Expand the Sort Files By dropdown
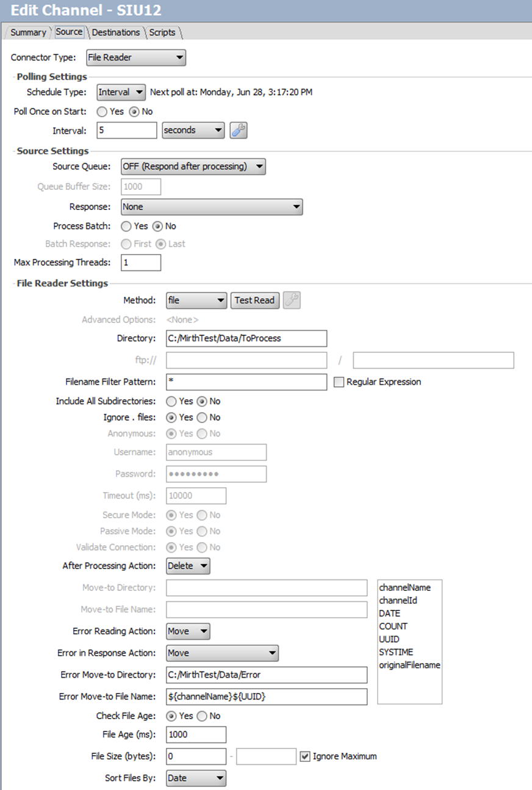This screenshot has height=790, width=532. 196,778
